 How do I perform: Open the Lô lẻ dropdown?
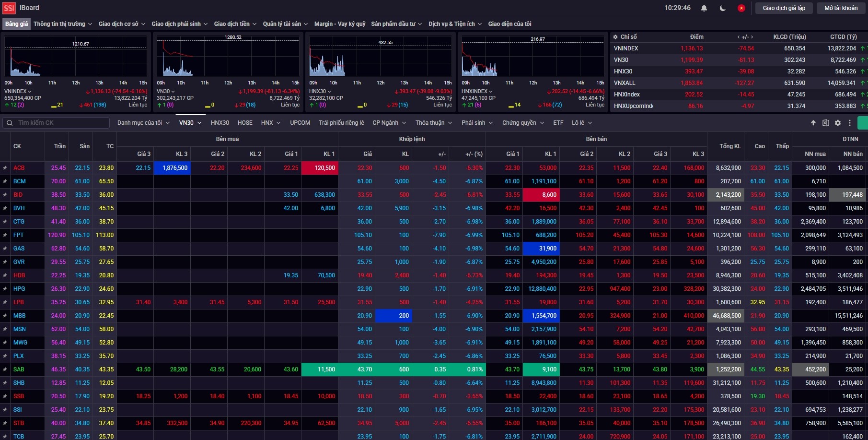[x=582, y=123]
